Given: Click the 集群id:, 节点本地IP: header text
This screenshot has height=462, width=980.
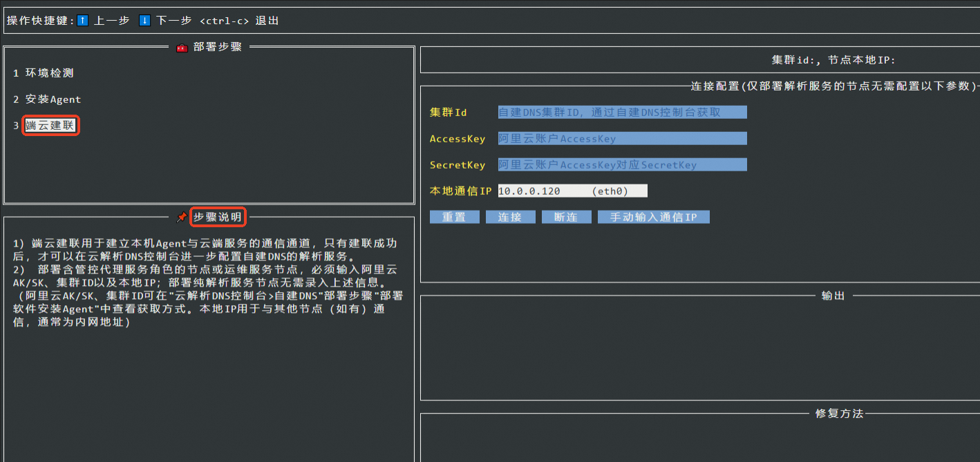Looking at the screenshot, I should 833,60.
